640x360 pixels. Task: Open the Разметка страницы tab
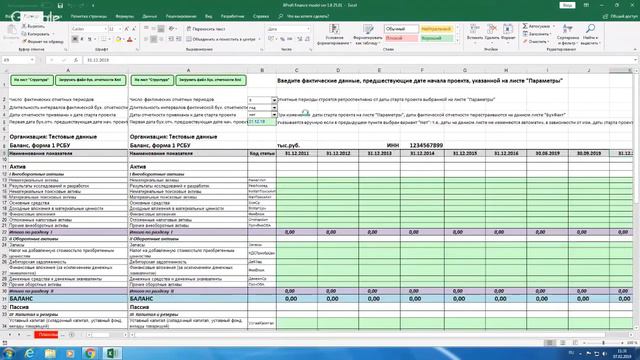(x=89, y=16)
